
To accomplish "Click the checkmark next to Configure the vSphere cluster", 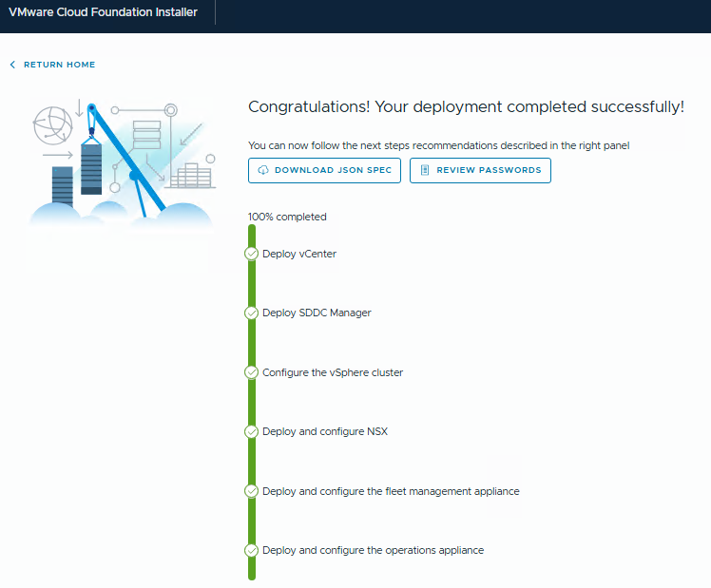I will 252,372.
